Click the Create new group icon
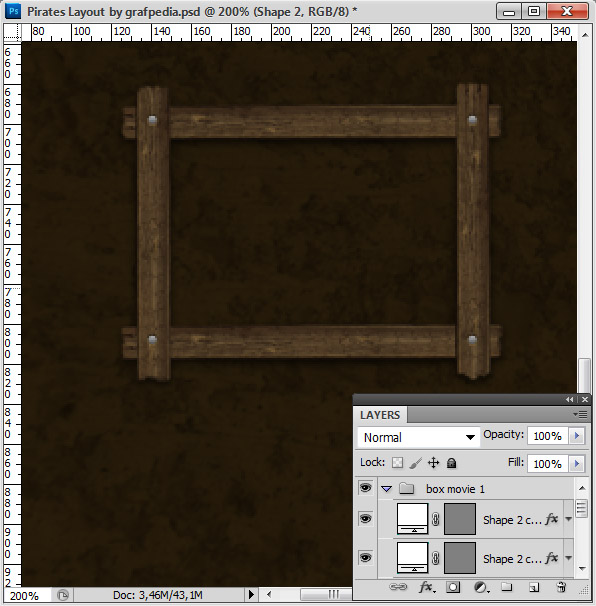This screenshot has height=606, width=596. 506,587
